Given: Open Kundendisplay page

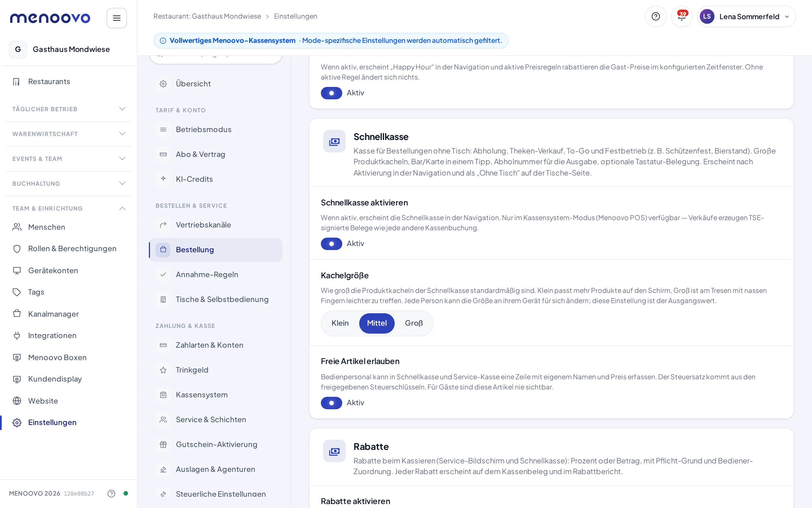Looking at the screenshot, I should coord(69,379).
